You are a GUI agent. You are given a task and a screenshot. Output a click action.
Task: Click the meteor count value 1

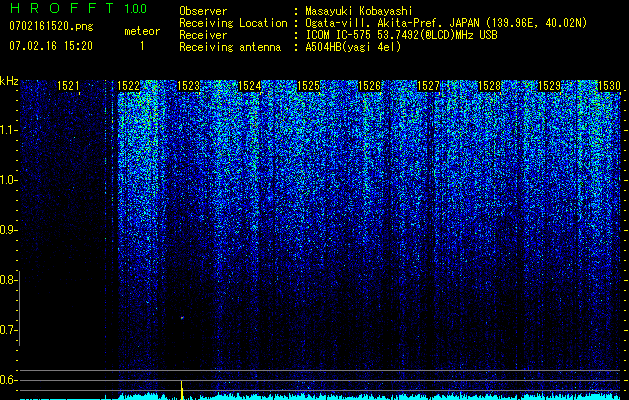point(142,46)
